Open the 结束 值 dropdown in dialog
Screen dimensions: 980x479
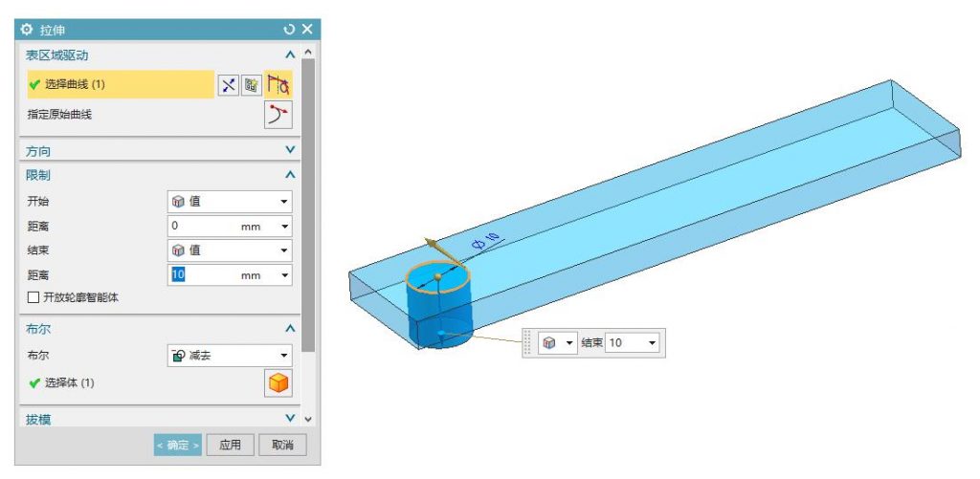[x=230, y=250]
